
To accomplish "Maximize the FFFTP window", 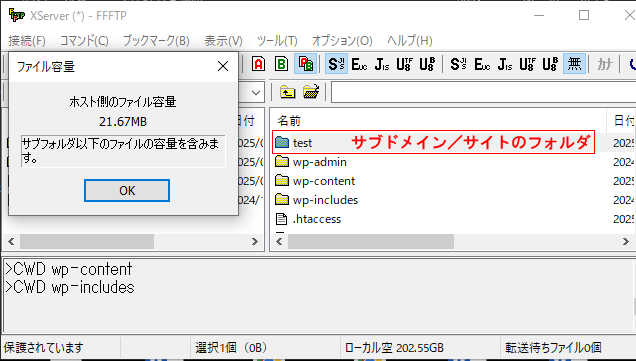I will [584, 15].
